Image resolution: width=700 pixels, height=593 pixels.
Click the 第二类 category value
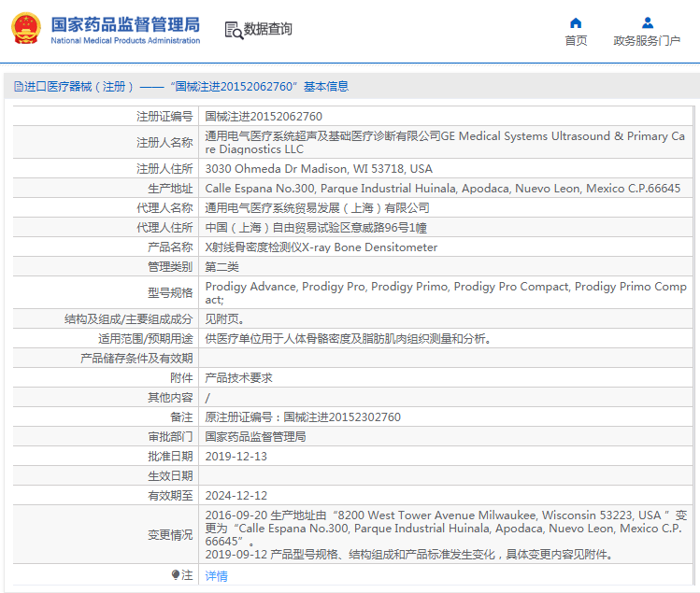tap(221, 267)
